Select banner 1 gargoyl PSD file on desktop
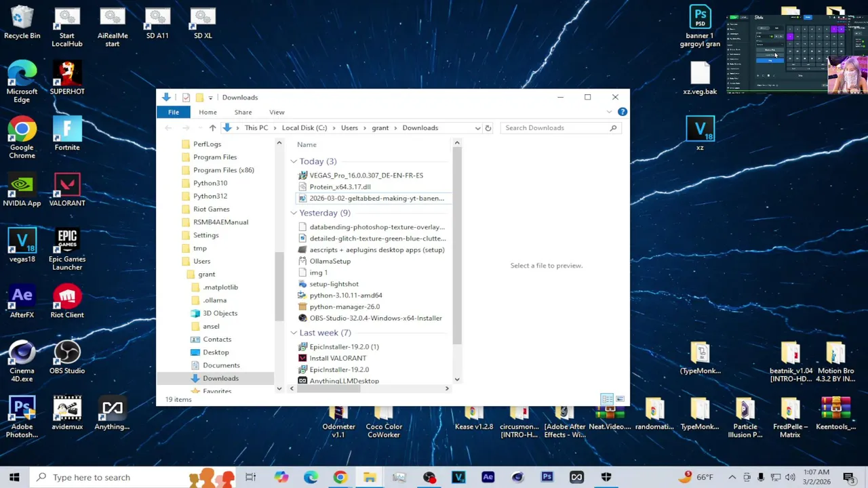The height and width of the screenshot is (488, 868). pyautogui.click(x=700, y=27)
